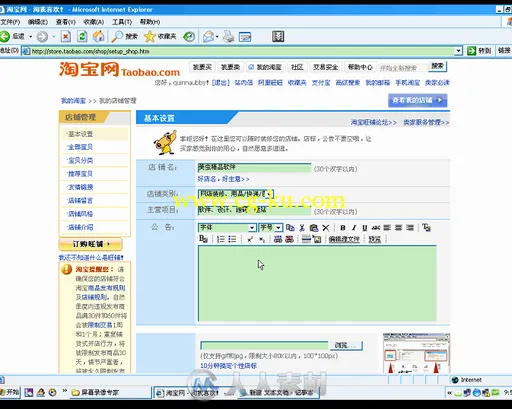Open the IE Search (搜索) pane
The width and height of the screenshot is (512, 409).
pos(125,36)
